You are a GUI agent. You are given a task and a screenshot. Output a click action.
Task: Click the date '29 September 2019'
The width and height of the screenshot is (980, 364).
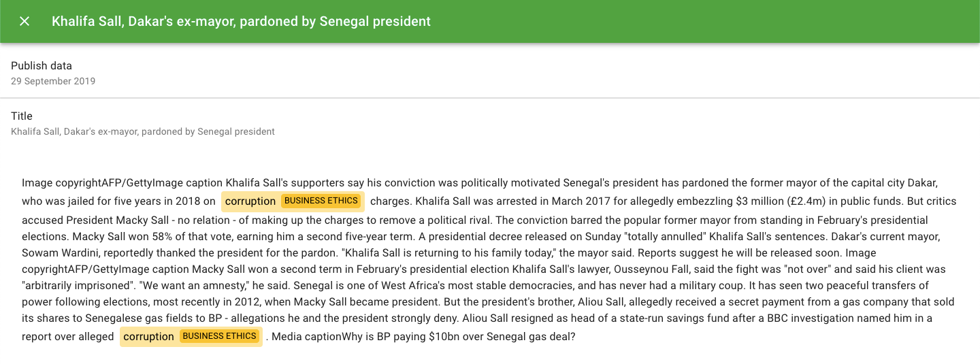point(53,81)
